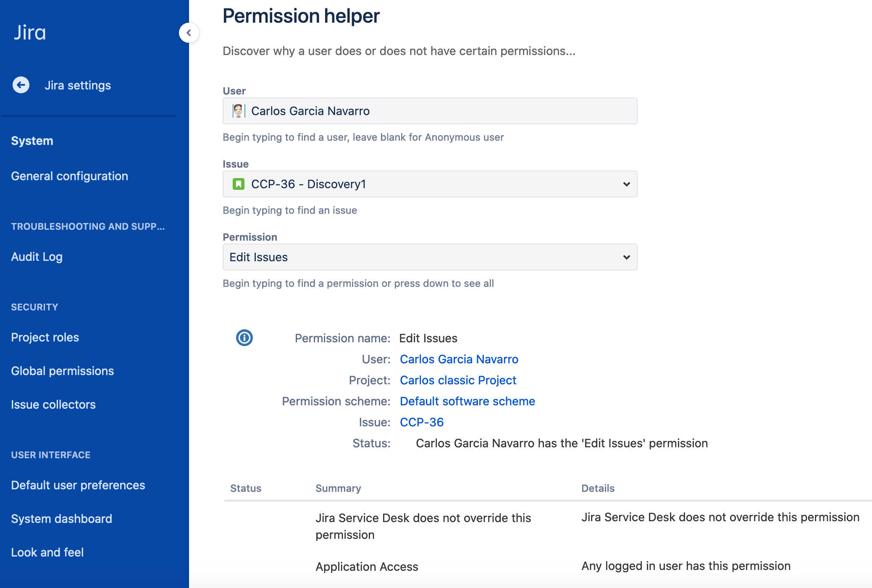The width and height of the screenshot is (872, 588).
Task: Click the back arrow beside Jira settings
Action: pyautogui.click(x=21, y=85)
